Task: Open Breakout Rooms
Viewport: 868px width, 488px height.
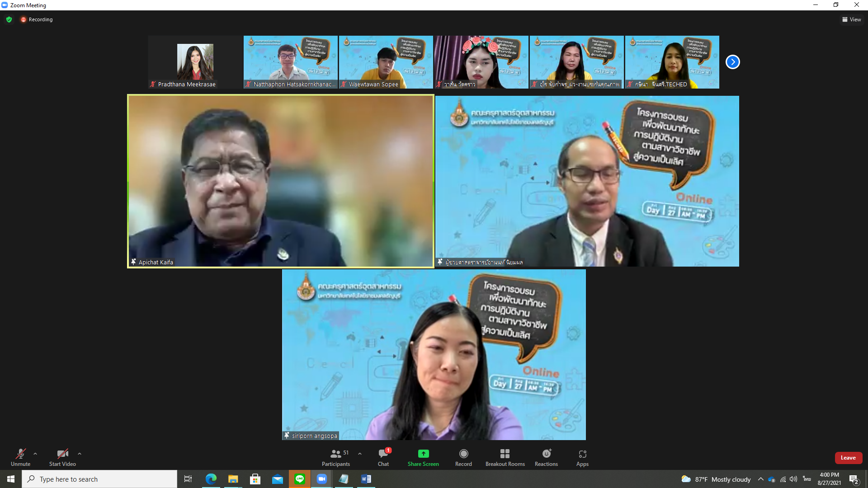Action: pos(505,457)
